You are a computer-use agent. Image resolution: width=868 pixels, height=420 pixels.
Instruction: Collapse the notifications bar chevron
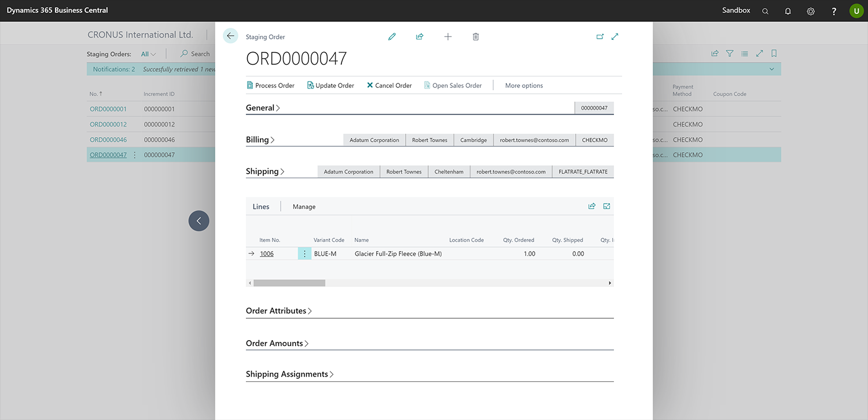pos(771,69)
